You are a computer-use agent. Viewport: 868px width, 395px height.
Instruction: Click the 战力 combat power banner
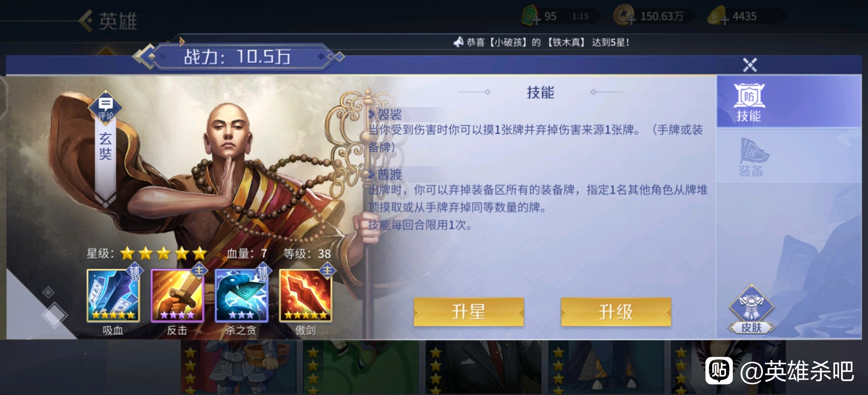point(238,57)
